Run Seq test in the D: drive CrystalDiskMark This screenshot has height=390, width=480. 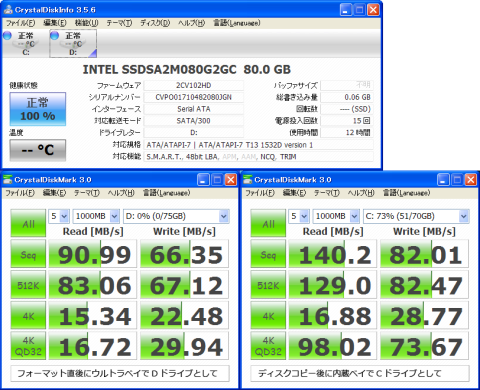tap(28, 254)
